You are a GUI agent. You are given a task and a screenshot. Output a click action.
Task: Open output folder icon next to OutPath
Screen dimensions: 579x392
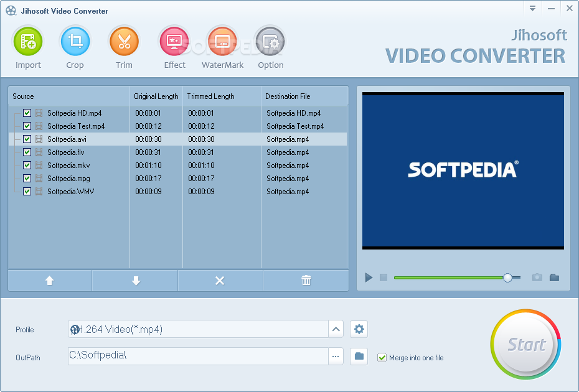359,356
